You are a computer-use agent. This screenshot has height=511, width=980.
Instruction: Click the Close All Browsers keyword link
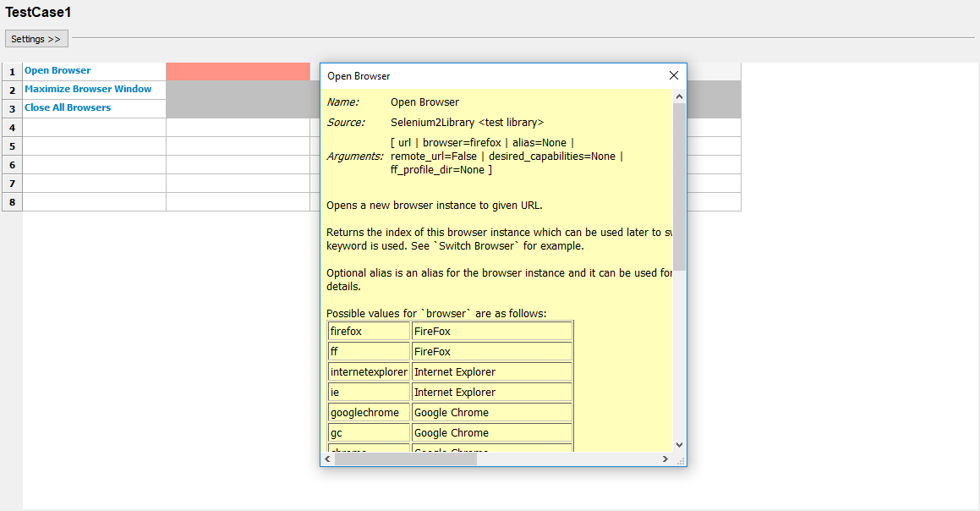pyautogui.click(x=67, y=107)
